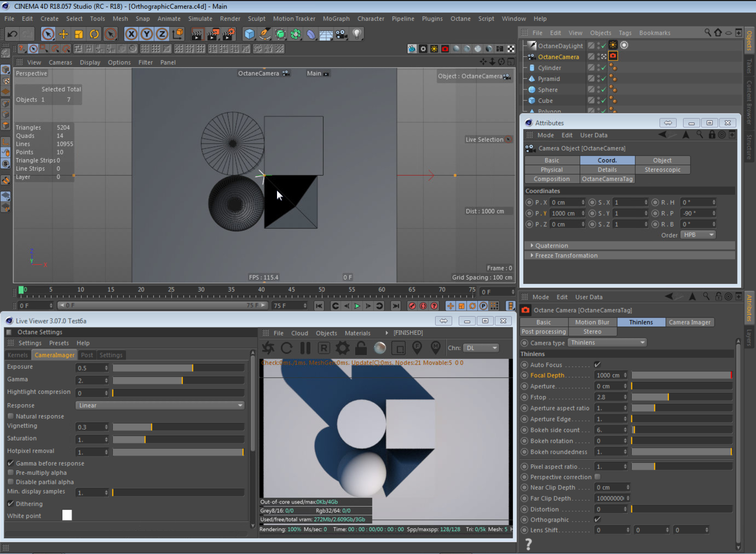This screenshot has width=756, height=554.
Task: Click the Undo arrow icon
Action: (12, 34)
